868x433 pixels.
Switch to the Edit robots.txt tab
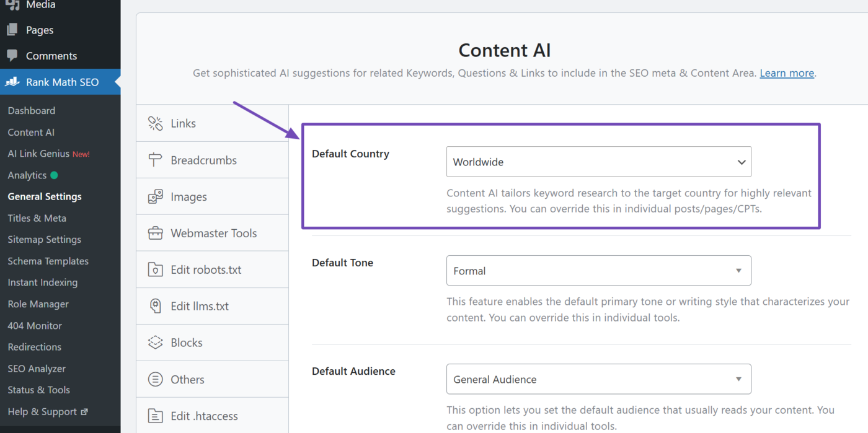click(x=213, y=269)
